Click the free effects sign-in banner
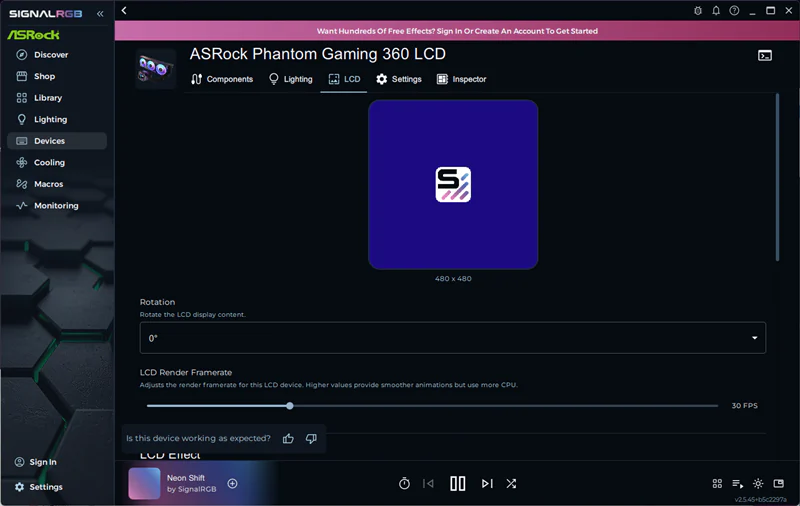 coord(457,31)
